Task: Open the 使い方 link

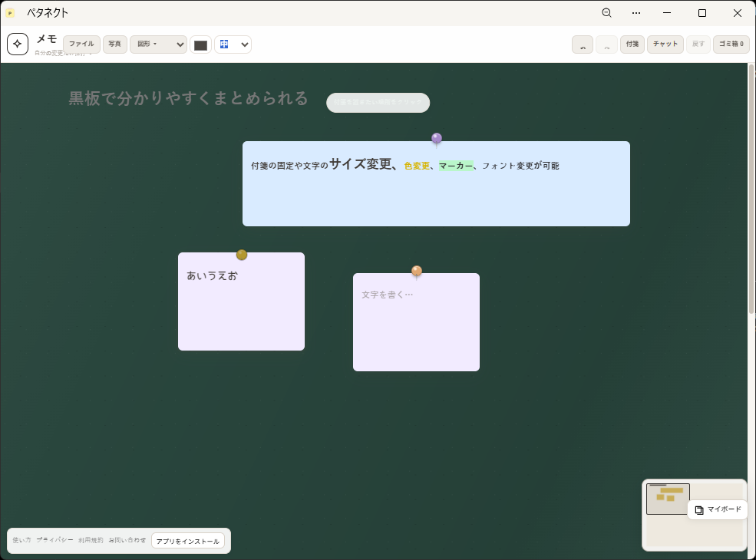Action: (x=21, y=540)
